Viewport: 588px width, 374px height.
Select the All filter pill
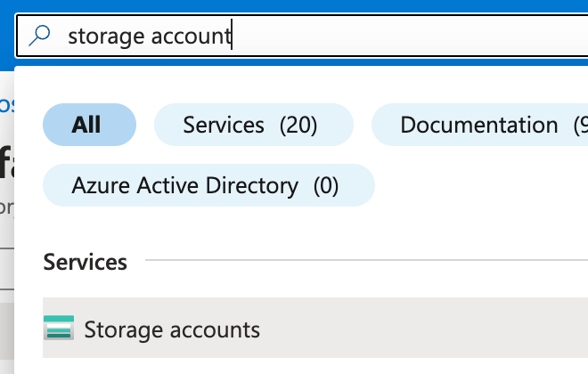click(90, 125)
